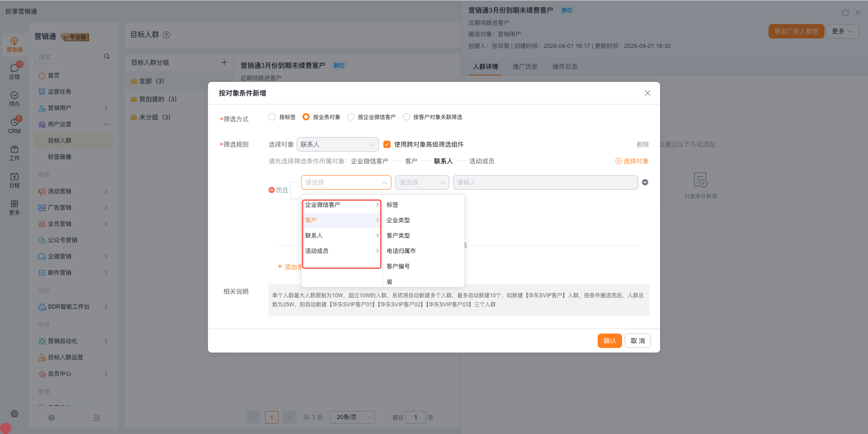
Task: Collapse 用户运营 sidebar submenu
Action: [x=106, y=124]
